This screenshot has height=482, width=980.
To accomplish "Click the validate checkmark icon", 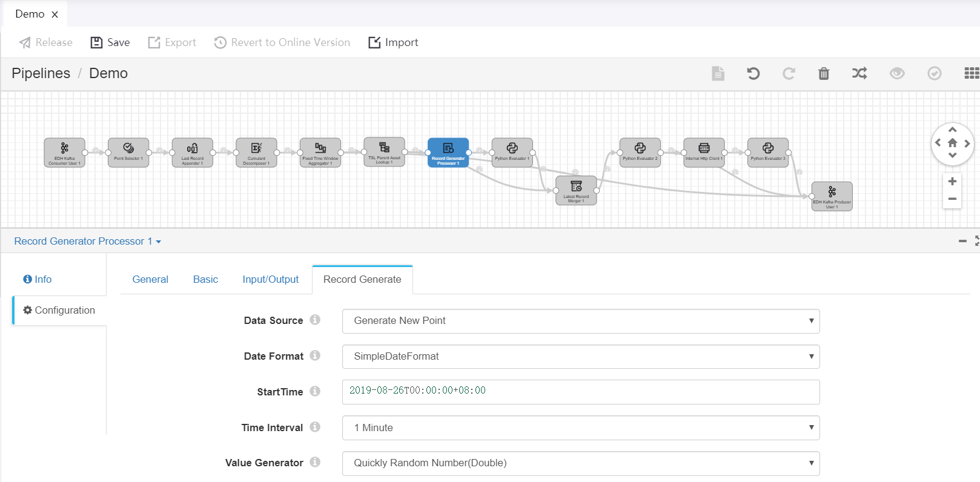I will (x=935, y=73).
